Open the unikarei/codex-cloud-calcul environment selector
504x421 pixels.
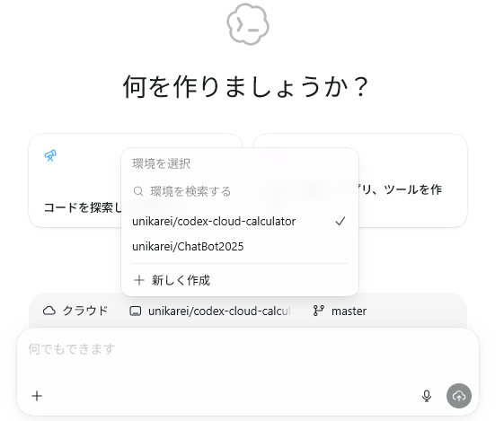(210, 311)
